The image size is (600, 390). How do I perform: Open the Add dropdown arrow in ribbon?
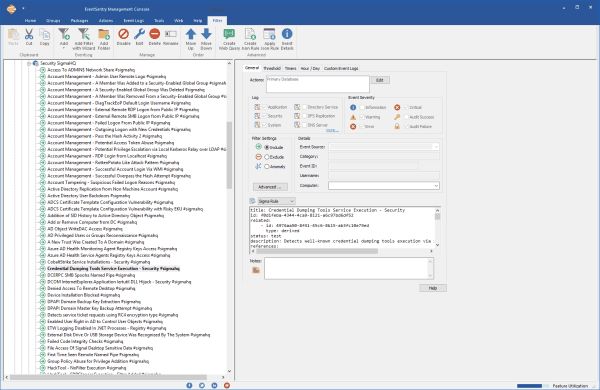[64, 49]
